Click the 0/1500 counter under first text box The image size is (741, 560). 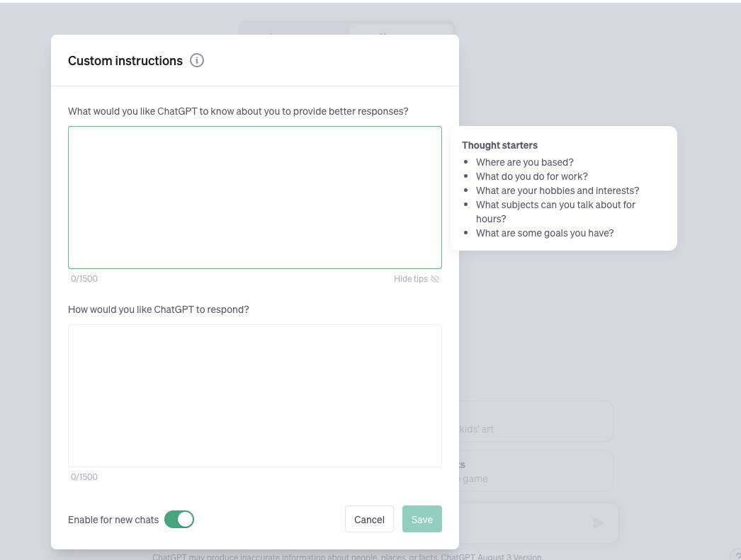84,278
